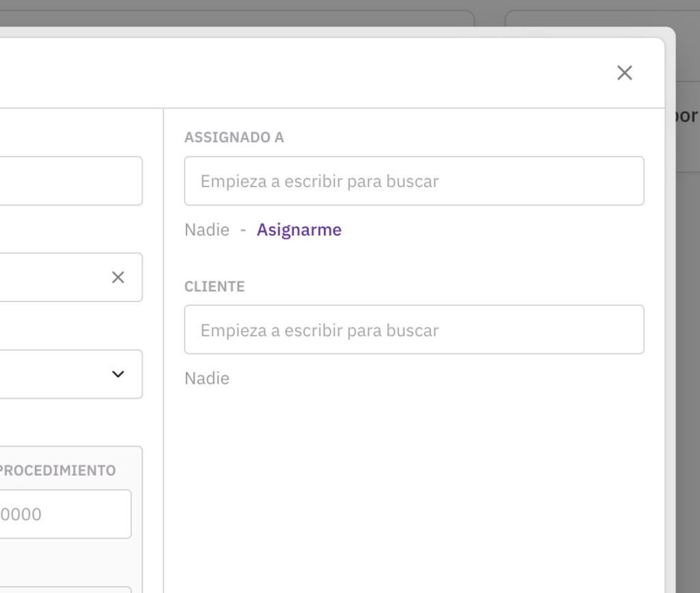The image size is (700, 593).
Task: Click the dimmed backdrop right of the modal
Action: click(x=686, y=342)
